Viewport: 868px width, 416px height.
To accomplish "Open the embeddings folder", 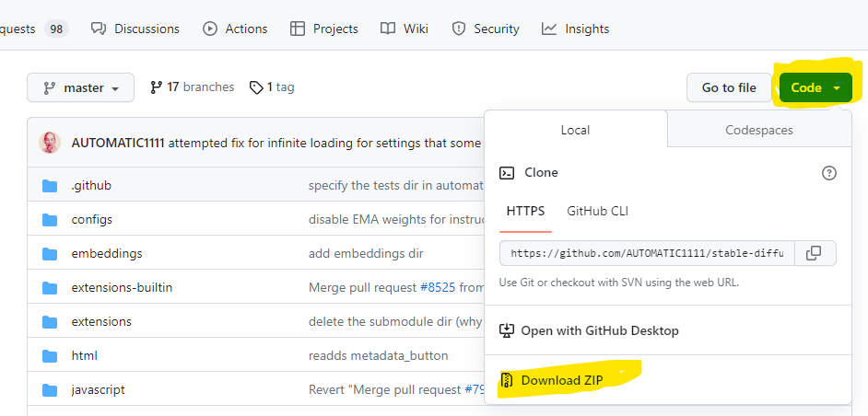I will point(107,253).
